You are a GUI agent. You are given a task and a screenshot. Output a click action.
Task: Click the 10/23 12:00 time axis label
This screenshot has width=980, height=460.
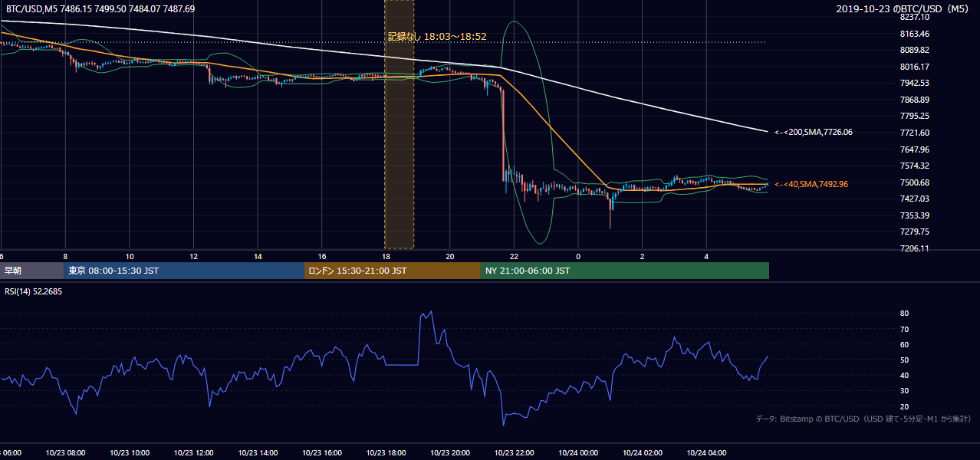point(193,453)
